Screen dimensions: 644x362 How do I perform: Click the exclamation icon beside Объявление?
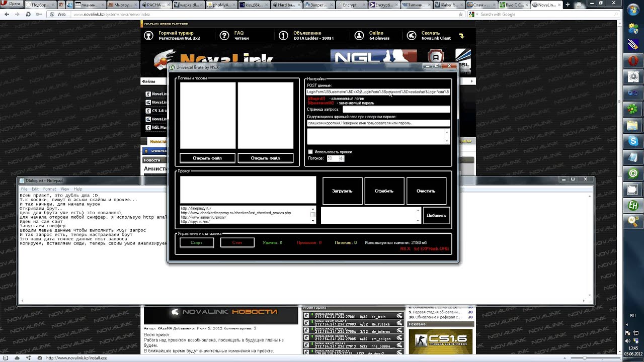[x=284, y=36]
